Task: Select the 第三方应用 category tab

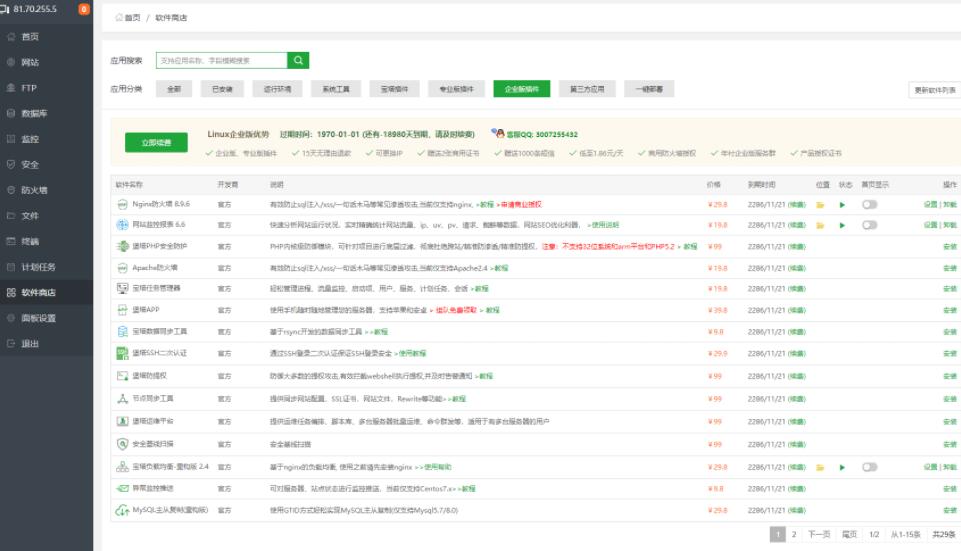Action: (587, 89)
